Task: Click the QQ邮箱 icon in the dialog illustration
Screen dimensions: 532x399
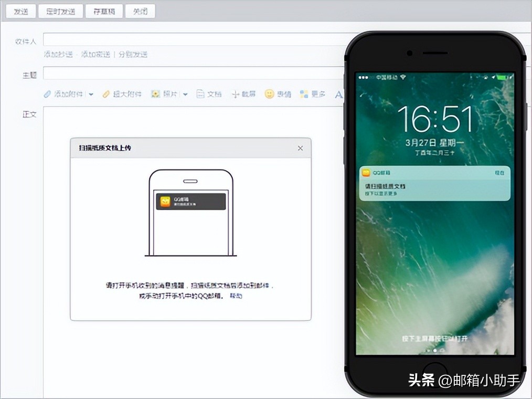Action: (165, 202)
